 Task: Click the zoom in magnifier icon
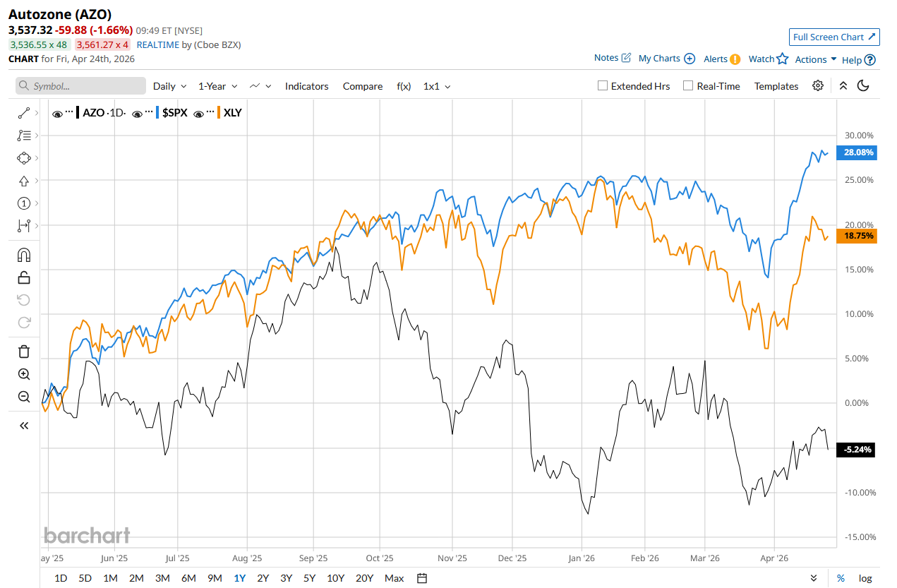[23, 374]
